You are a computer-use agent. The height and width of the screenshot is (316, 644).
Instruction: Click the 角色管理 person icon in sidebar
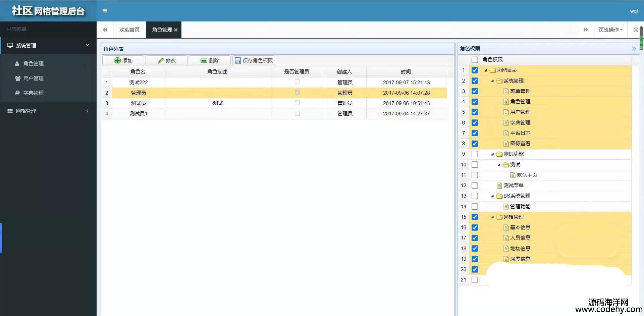click(x=17, y=63)
